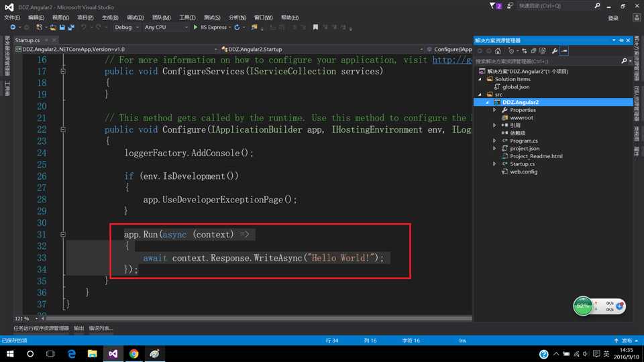Open the 帮助(H) help menu
The width and height of the screenshot is (644, 362).
[290, 17]
